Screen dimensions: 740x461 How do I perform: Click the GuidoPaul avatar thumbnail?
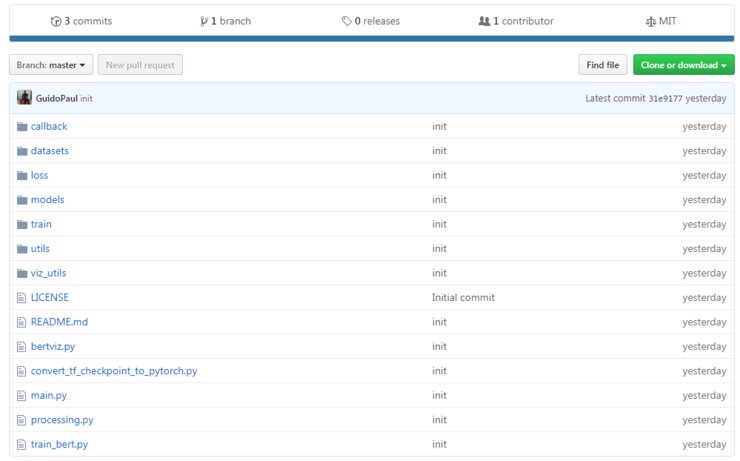pyautogui.click(x=25, y=99)
